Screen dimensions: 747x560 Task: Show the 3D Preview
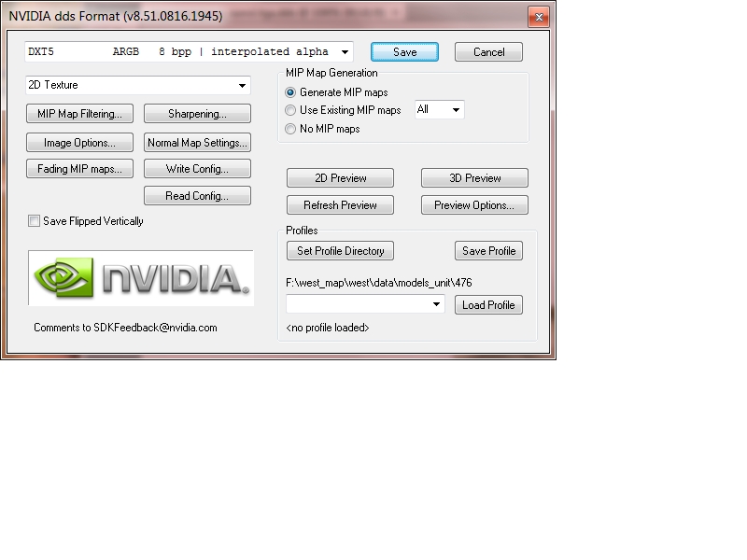point(474,178)
